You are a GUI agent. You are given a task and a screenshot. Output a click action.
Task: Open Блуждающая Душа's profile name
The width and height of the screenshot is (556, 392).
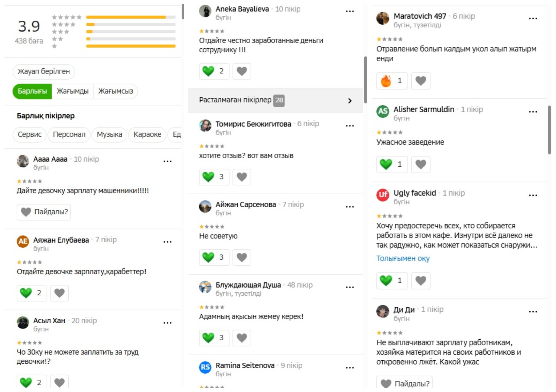click(x=248, y=285)
